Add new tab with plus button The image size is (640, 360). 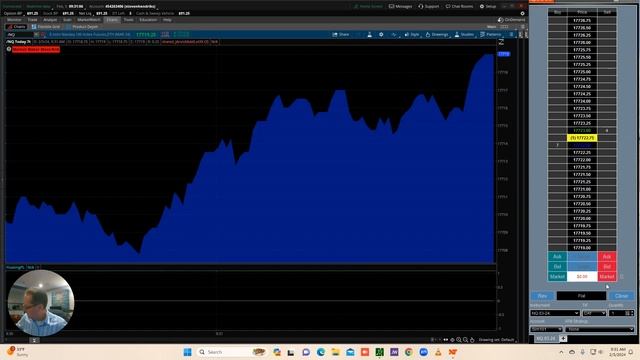click(x=563, y=338)
